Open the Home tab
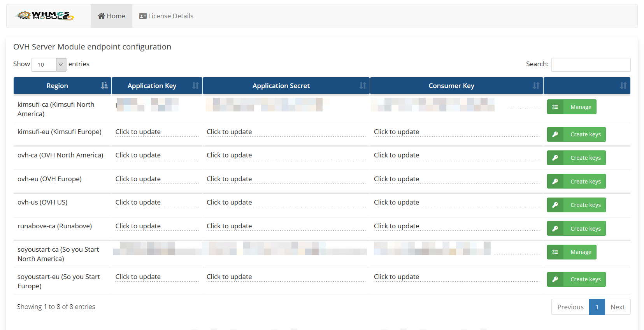Screen dimensions: 644x330 pos(111,16)
